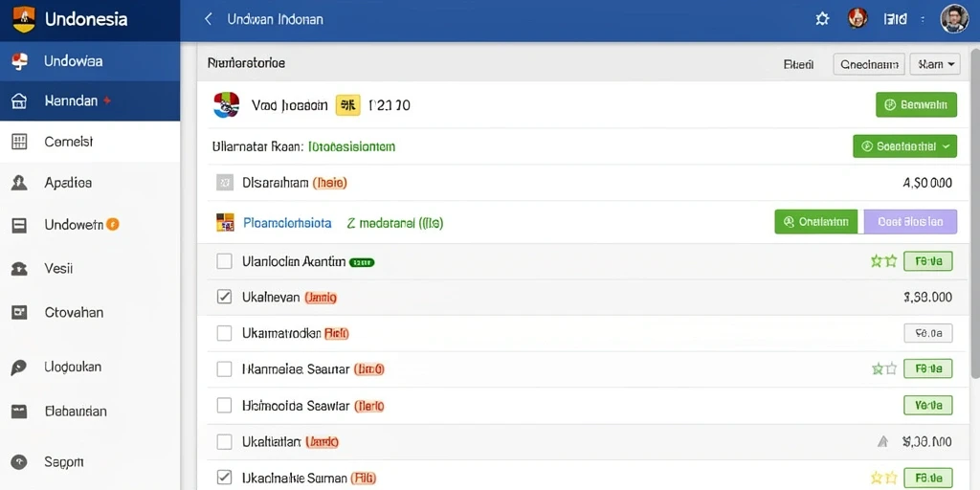This screenshot has width=980, height=490.
Task: Click the Apadiea person icon
Action: click(19, 183)
